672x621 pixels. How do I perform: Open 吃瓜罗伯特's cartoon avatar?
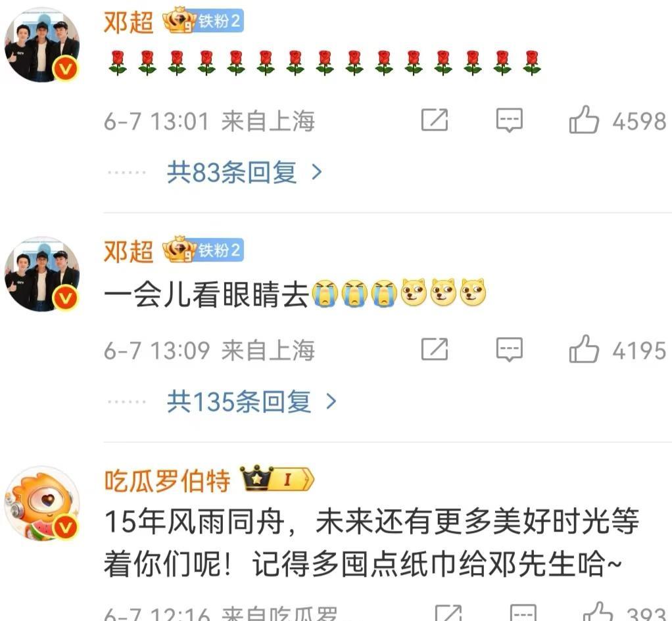pos(42,503)
